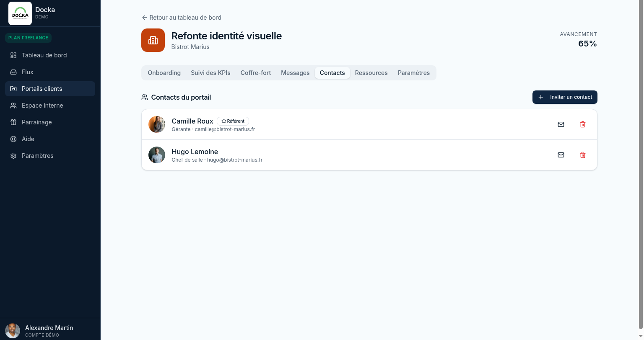Screen dimensions: 644x340
Task: Click Inviter un contact button
Action: [565, 97]
